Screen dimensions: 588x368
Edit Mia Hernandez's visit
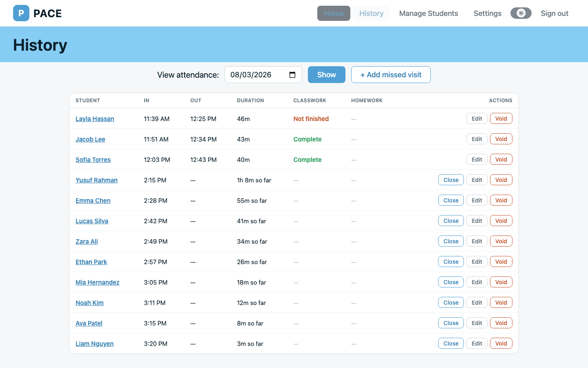[x=477, y=282]
